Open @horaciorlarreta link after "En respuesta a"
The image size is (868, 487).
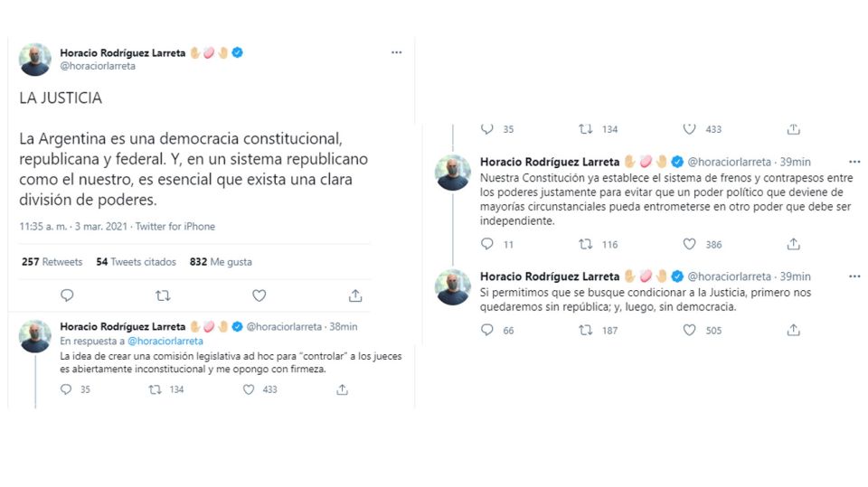tap(165, 342)
